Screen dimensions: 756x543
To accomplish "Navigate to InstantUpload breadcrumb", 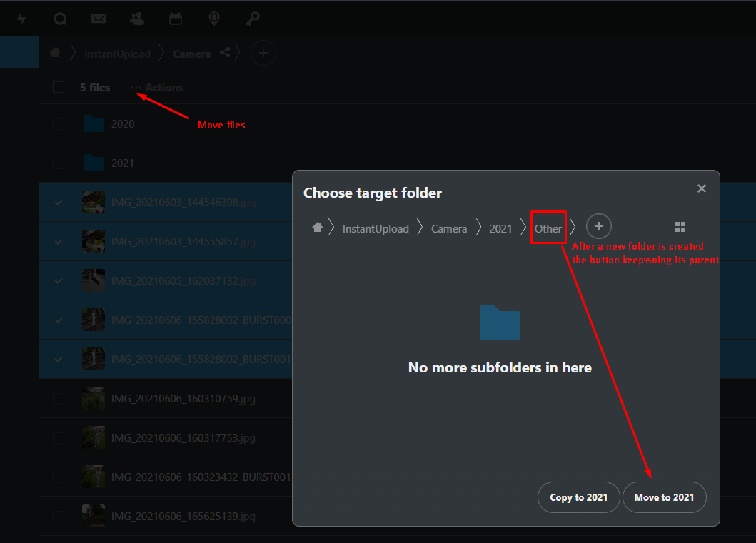I will pos(116,53).
